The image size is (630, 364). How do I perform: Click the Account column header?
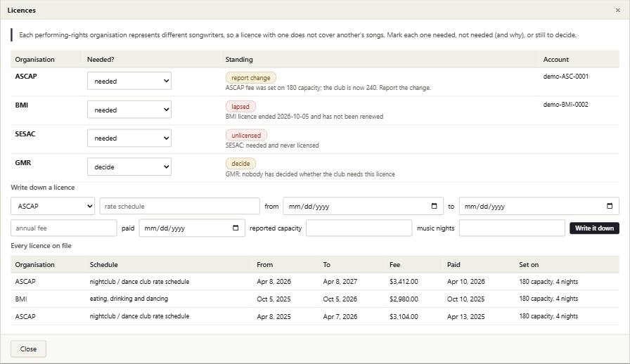point(555,60)
